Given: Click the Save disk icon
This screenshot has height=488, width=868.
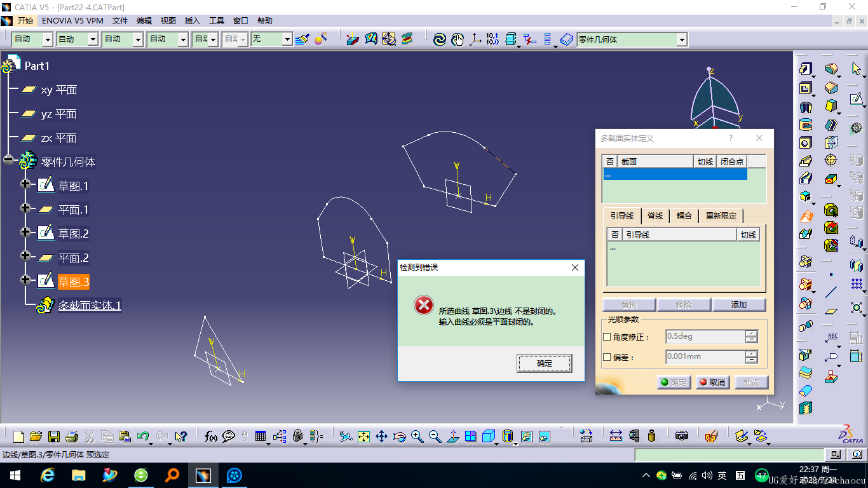Looking at the screenshot, I should 54,437.
